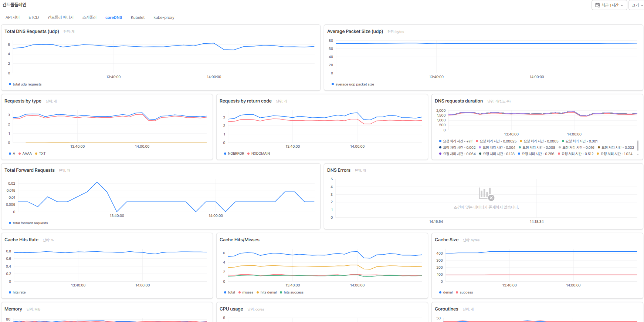
Task: Click the blue dot beside total in Cache Hits/Misses
Action: coord(225,292)
